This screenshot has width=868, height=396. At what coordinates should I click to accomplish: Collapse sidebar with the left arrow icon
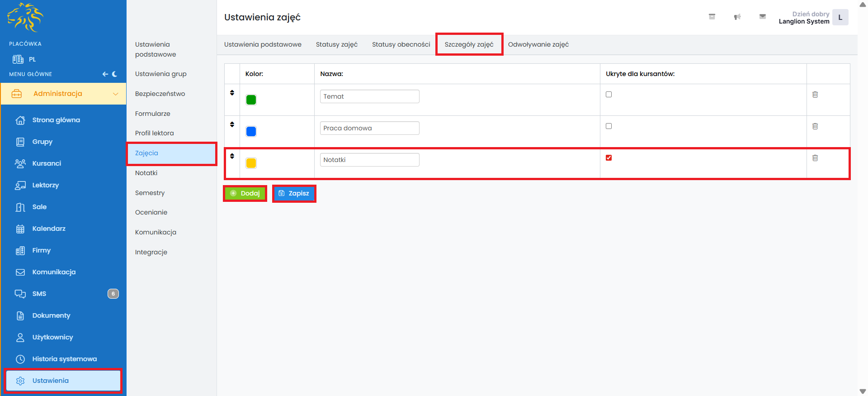(105, 74)
